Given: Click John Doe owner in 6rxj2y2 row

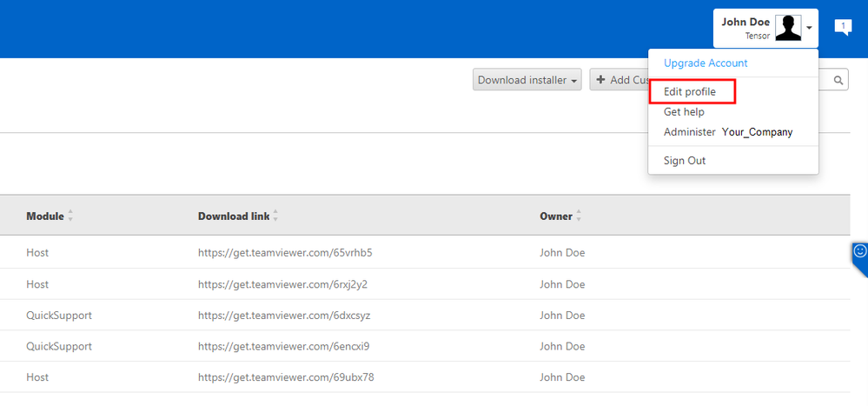Looking at the screenshot, I should [562, 284].
